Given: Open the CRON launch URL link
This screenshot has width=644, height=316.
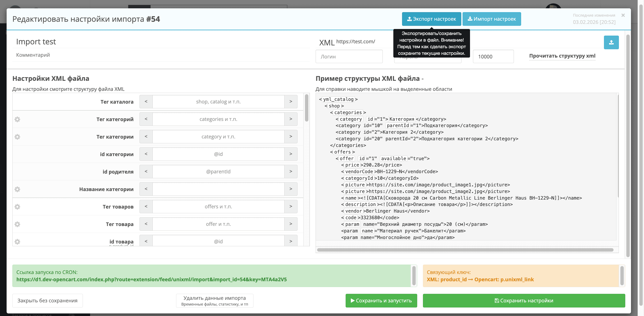Looking at the screenshot, I should (x=151, y=280).
